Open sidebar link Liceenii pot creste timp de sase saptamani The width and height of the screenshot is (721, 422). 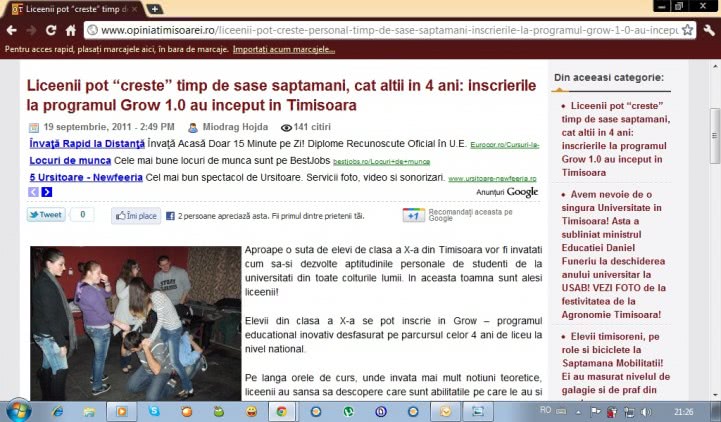(615, 139)
